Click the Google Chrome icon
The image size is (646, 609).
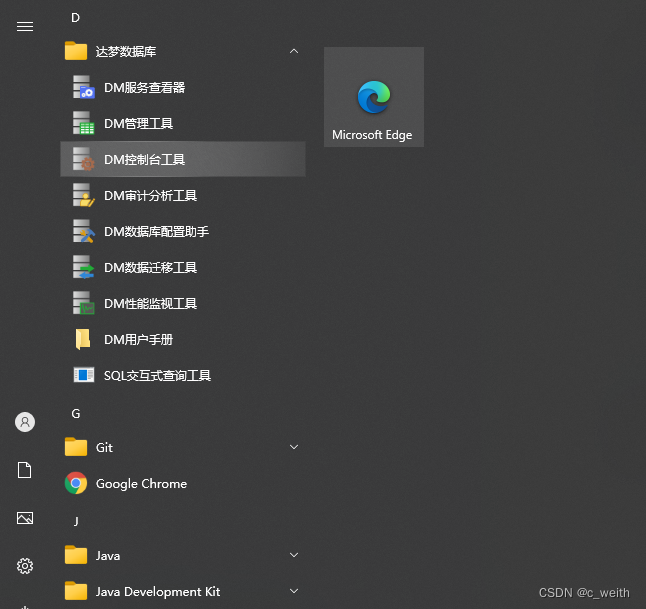76,483
